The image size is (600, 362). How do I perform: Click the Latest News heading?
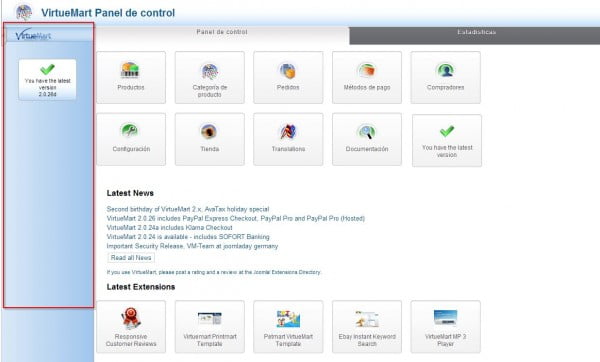pyautogui.click(x=130, y=193)
